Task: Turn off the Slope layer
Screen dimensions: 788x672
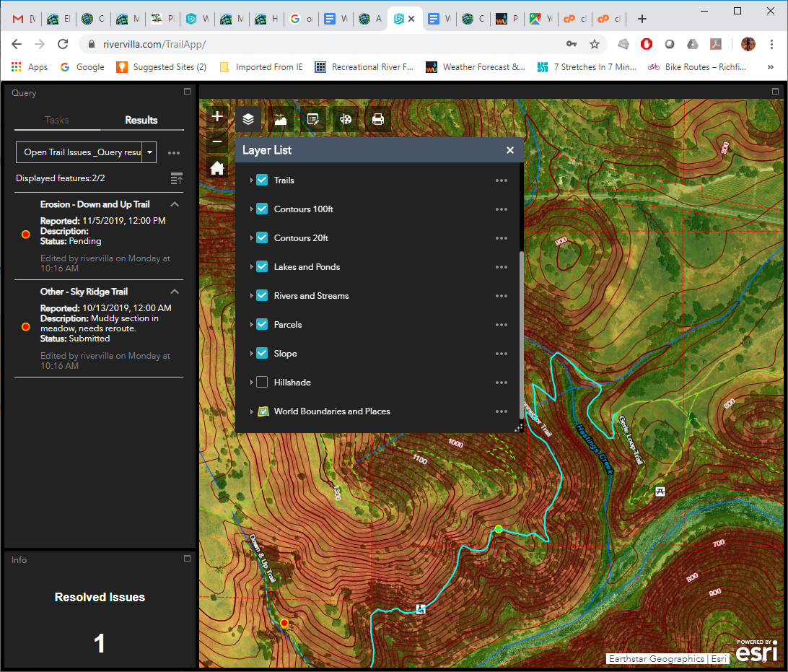Action: tap(262, 354)
